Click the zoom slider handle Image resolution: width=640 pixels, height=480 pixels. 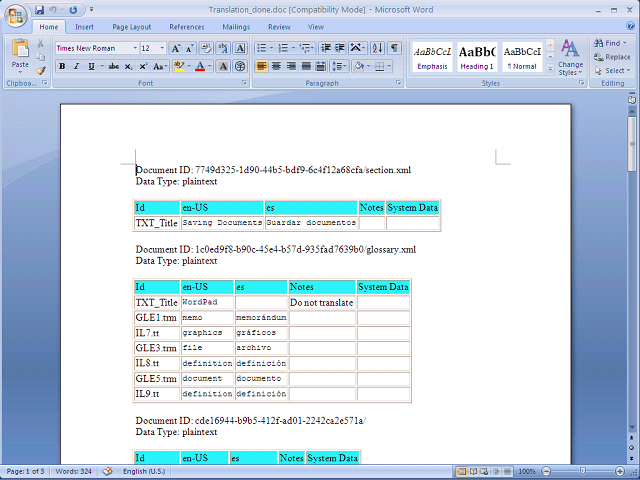pyautogui.click(x=582, y=472)
